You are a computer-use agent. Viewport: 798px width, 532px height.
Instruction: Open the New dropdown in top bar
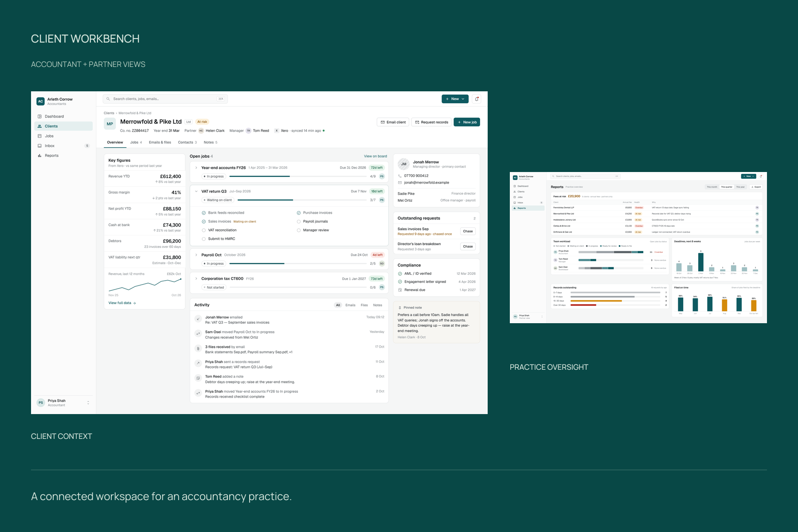455,99
